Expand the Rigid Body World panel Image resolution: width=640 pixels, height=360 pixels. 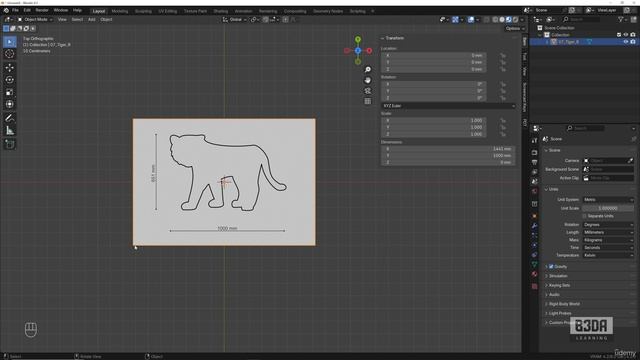point(564,304)
